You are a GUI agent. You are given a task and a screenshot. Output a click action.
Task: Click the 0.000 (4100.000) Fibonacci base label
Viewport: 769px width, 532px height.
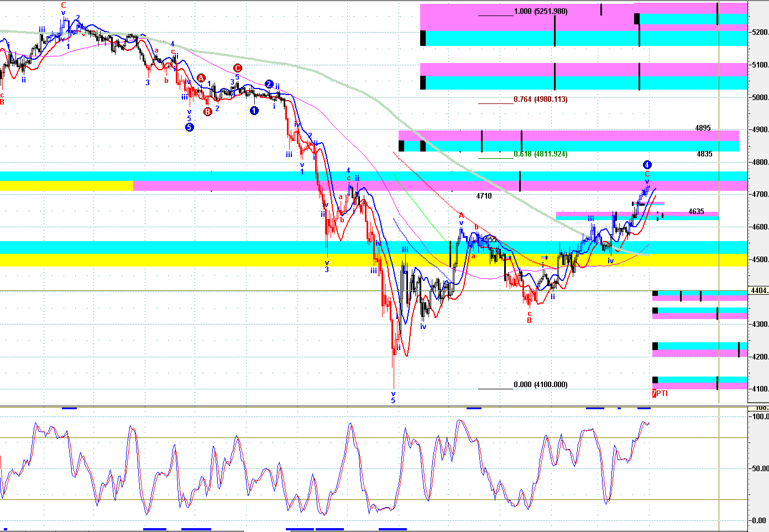click(x=540, y=385)
